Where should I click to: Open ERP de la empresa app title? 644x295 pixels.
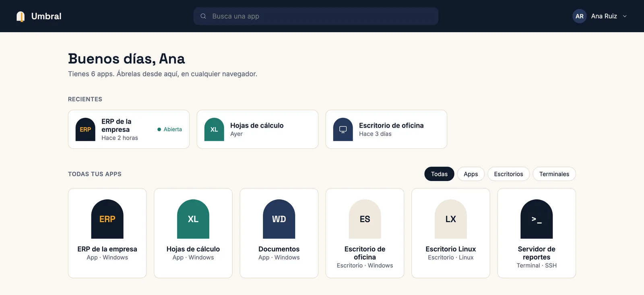pyautogui.click(x=107, y=249)
